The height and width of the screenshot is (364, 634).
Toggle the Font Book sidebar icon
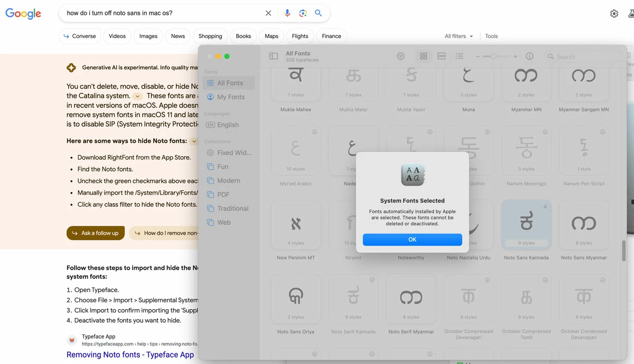[x=273, y=56]
